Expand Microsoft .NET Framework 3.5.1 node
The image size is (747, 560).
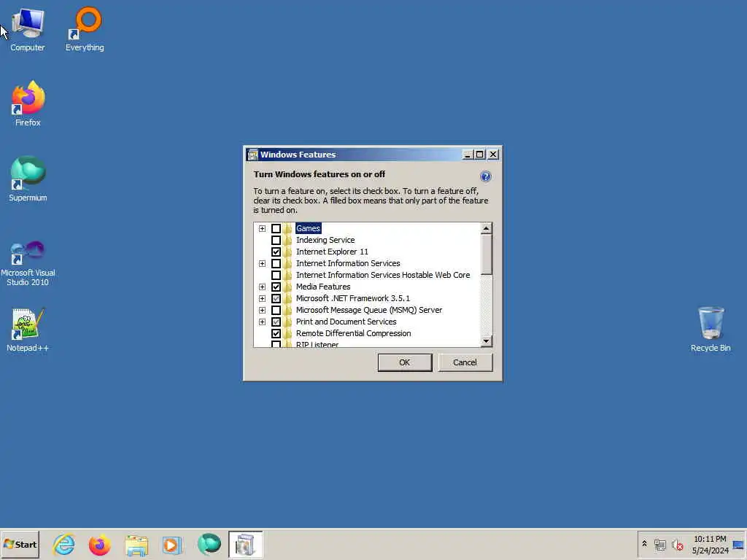(x=262, y=298)
